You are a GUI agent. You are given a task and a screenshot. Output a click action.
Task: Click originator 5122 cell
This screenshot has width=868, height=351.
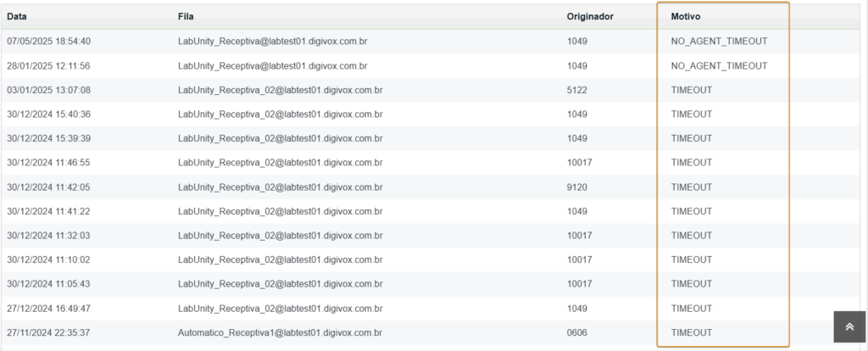576,90
